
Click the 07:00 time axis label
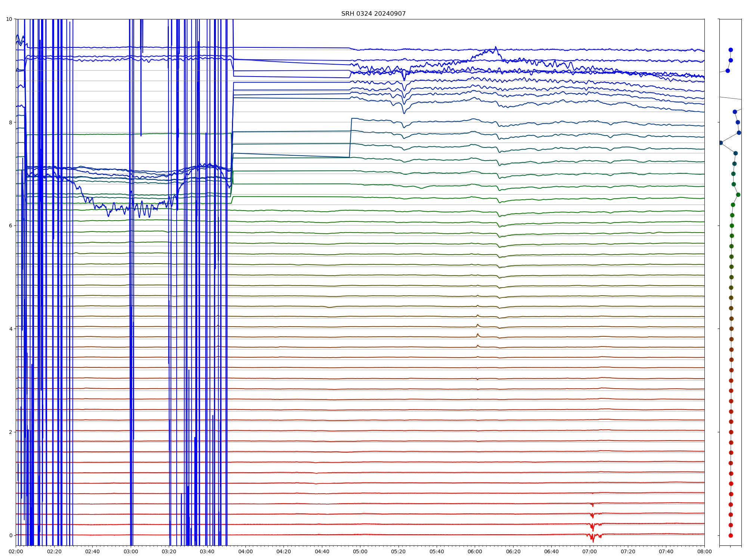tap(590, 551)
